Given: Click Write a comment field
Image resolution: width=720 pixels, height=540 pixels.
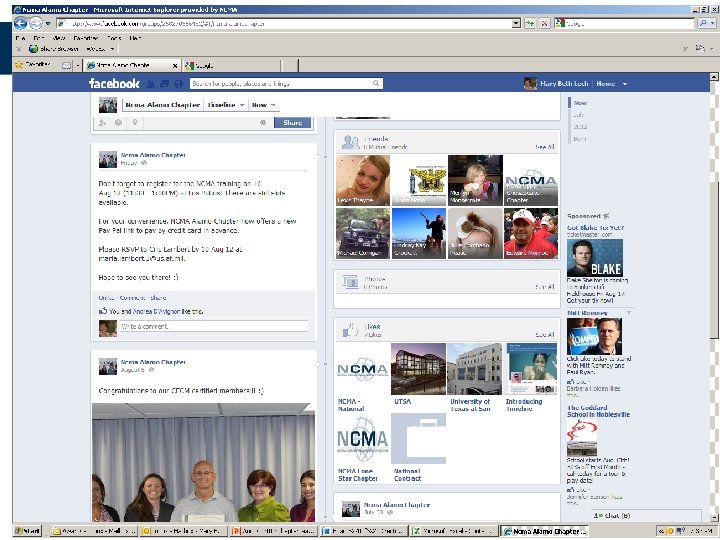Looking at the screenshot, I should point(214,326).
